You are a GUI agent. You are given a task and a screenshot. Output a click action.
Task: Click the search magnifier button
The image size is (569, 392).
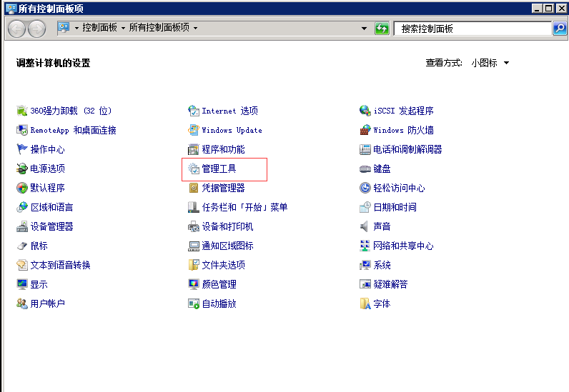click(560, 29)
